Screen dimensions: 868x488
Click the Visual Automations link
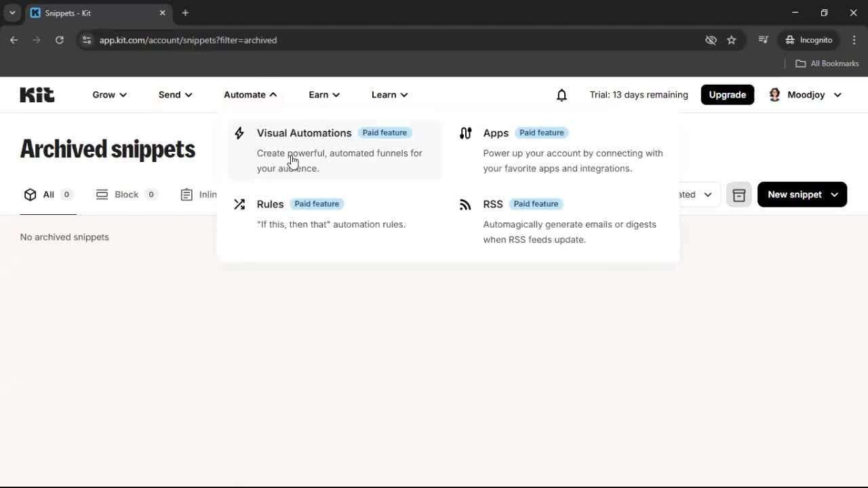(304, 133)
